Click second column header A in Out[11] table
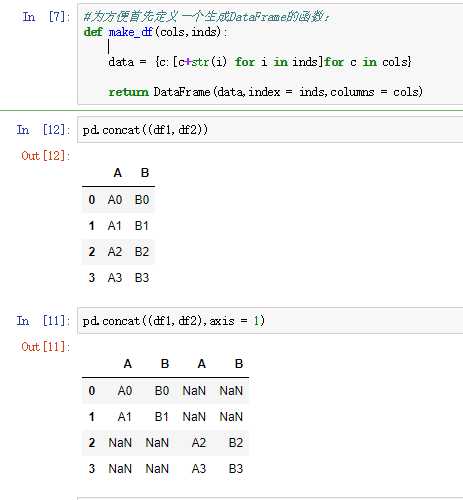The width and height of the screenshot is (463, 500). point(202,364)
